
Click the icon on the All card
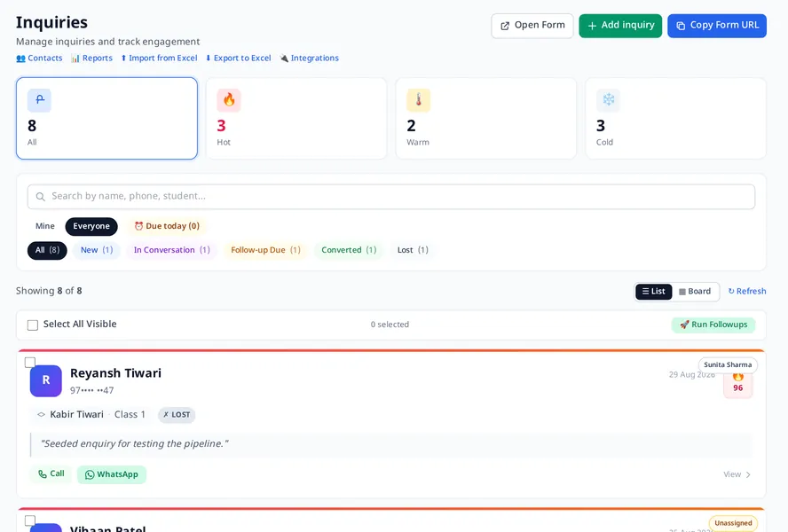[39, 100]
